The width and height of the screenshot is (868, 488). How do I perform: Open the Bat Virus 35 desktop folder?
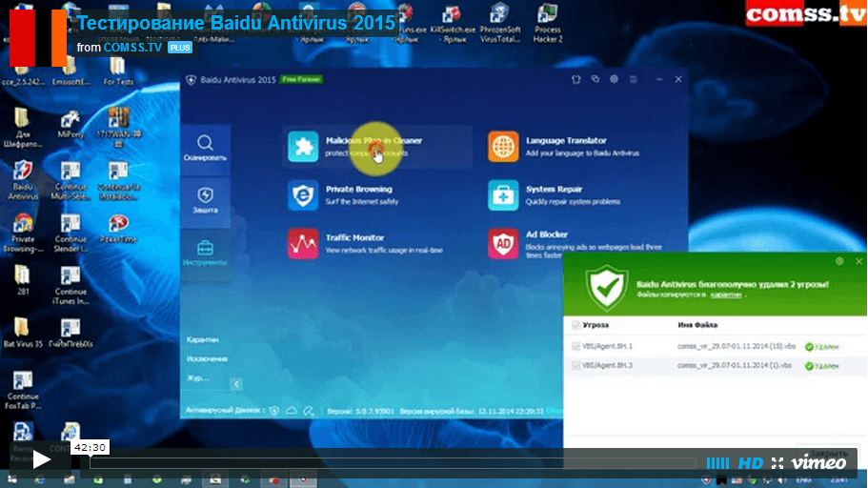click(x=23, y=333)
